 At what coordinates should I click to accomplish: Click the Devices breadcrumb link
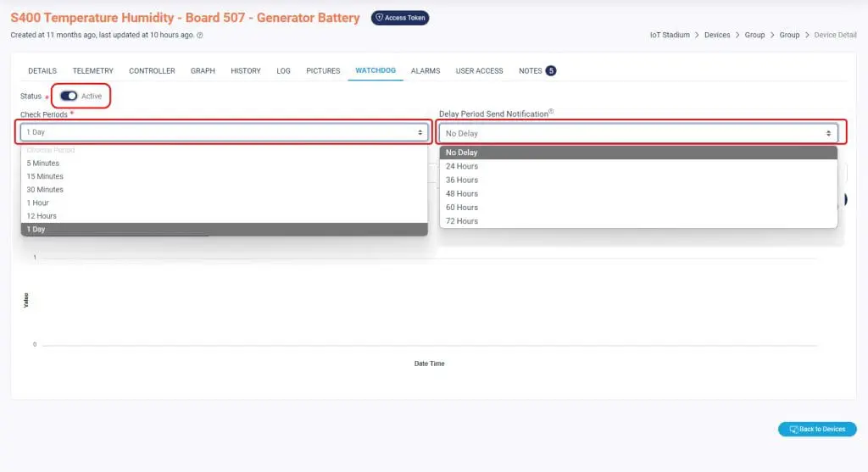[x=717, y=36]
